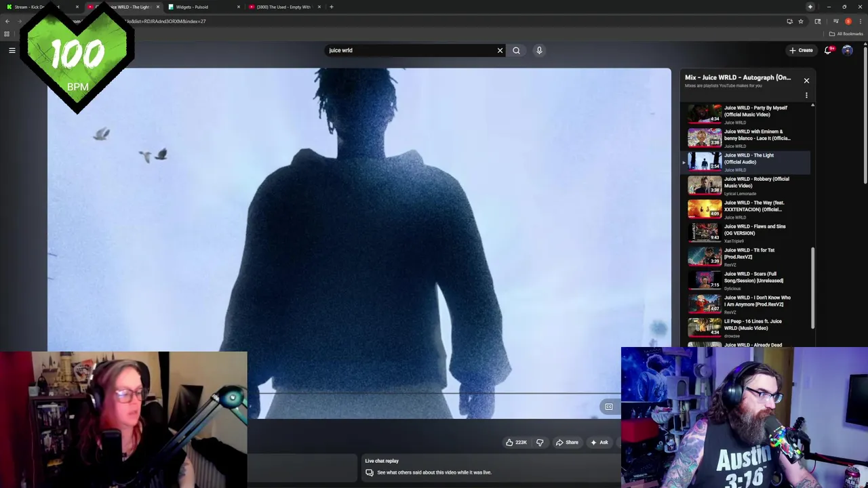Image resolution: width=868 pixels, height=488 pixels.
Task: Click the Scars 7:15 thumbnail
Action: click(x=705, y=280)
